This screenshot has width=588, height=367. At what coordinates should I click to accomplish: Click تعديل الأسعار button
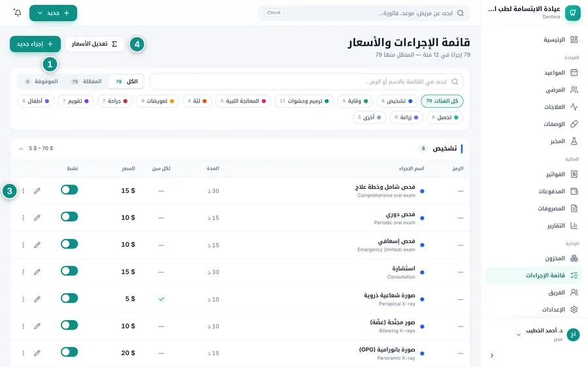tap(95, 44)
